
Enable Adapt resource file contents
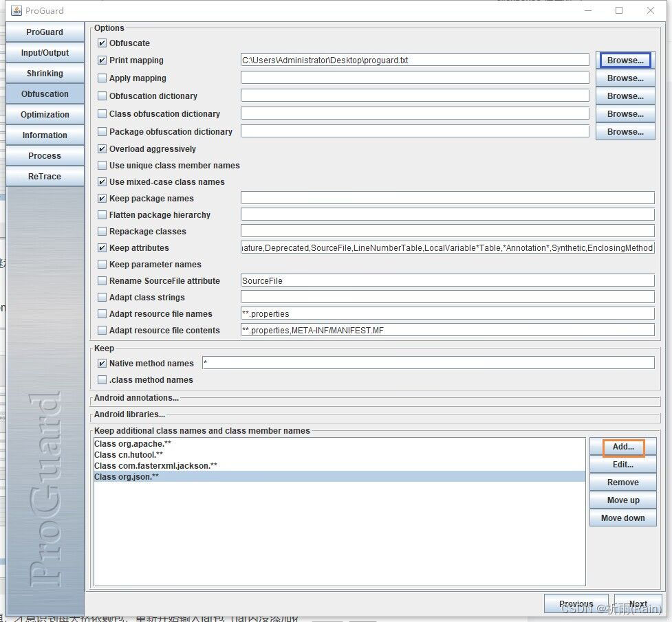[x=102, y=331]
